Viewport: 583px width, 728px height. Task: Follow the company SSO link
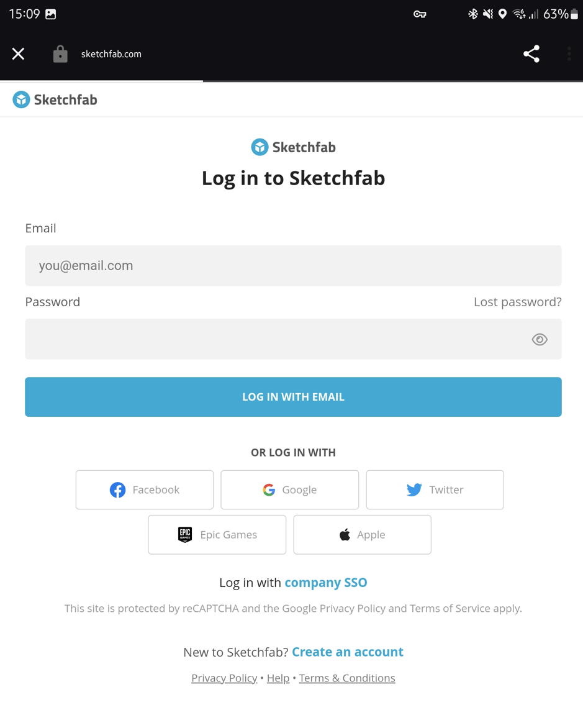point(326,583)
